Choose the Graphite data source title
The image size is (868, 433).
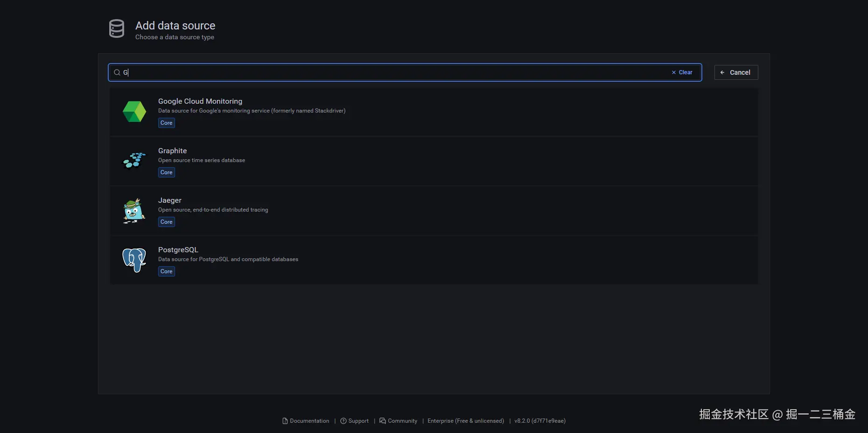172,151
